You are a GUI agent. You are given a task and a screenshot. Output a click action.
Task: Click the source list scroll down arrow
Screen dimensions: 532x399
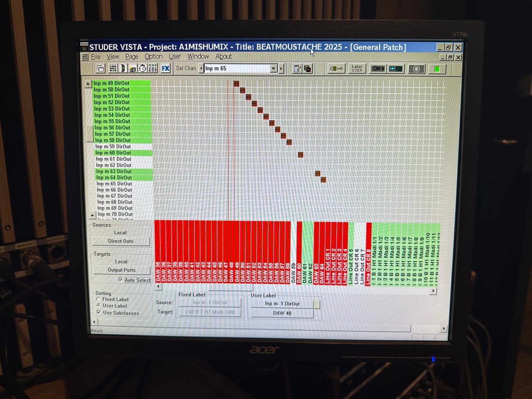coord(92,215)
